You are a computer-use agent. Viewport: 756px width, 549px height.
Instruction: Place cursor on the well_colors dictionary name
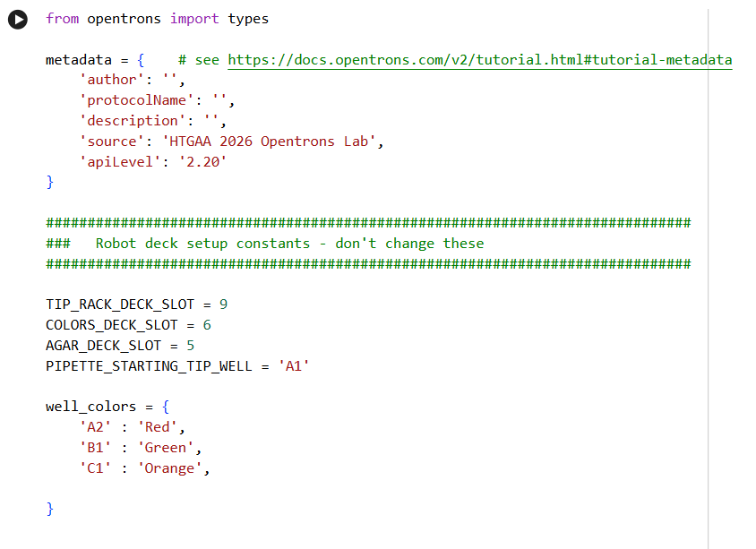[x=92, y=407]
